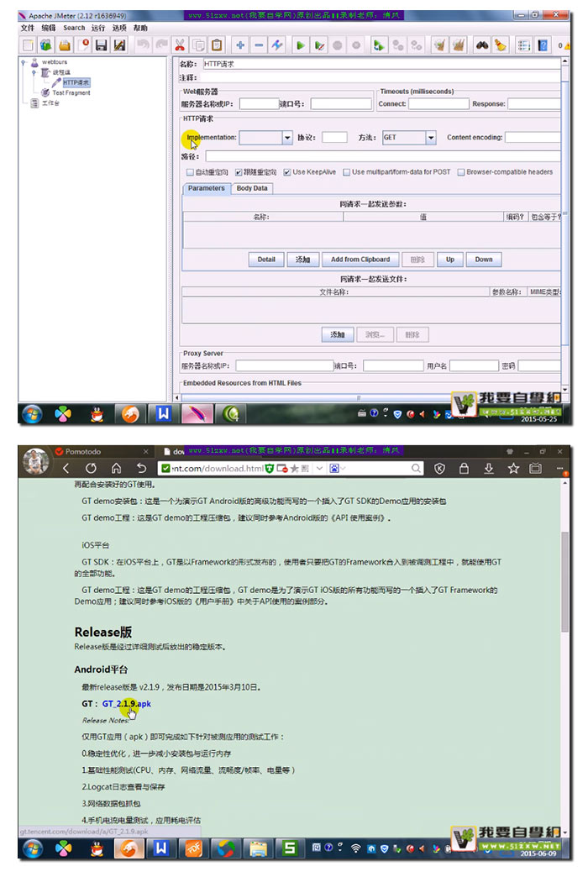Viewport: 588px width, 877px height.
Task: Click the Add from Clipboard button
Action: (x=360, y=260)
